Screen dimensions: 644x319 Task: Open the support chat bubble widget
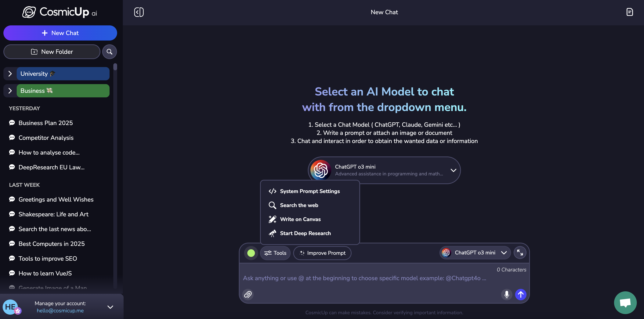[x=625, y=303]
